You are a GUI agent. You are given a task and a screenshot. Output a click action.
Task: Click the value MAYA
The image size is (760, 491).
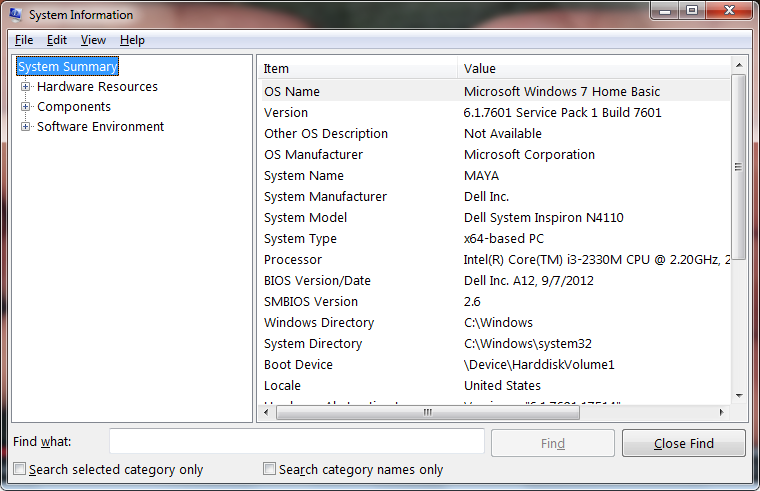pyautogui.click(x=481, y=175)
